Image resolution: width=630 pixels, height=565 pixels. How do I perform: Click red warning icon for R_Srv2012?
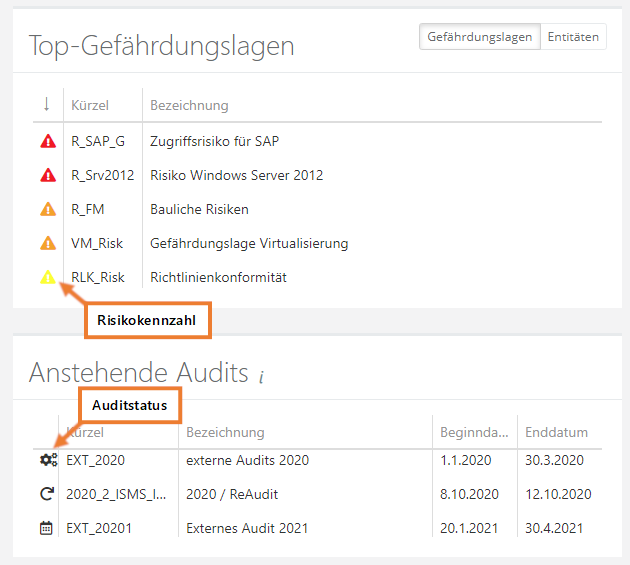click(47, 176)
